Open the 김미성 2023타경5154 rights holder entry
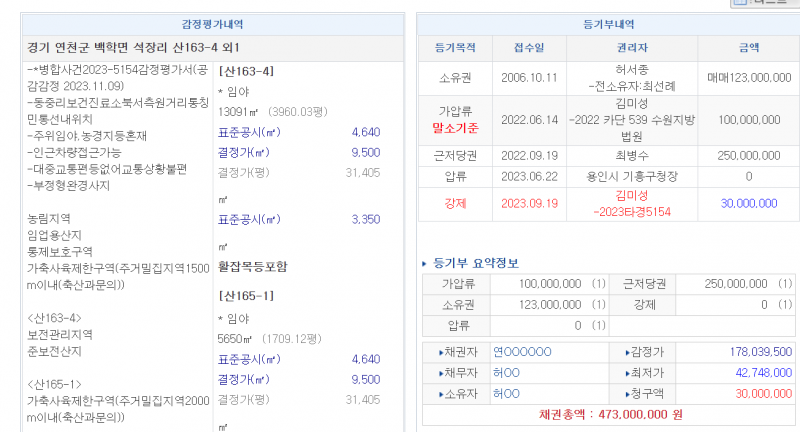 pos(633,203)
